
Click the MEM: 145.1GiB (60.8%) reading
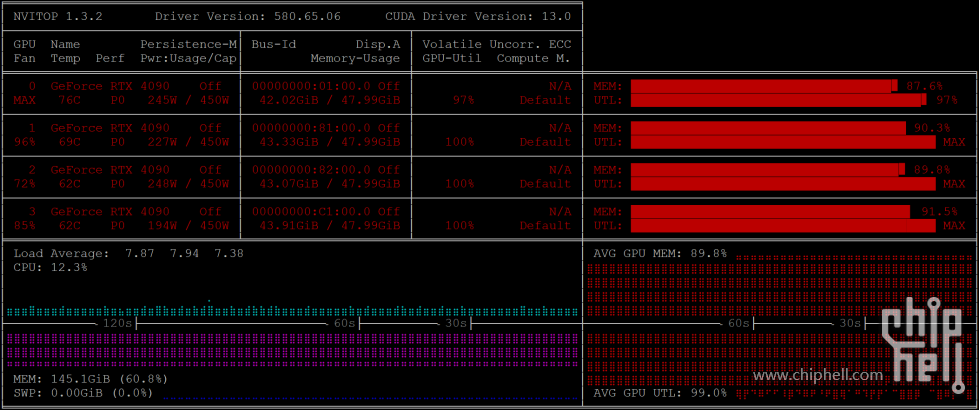tap(91, 379)
